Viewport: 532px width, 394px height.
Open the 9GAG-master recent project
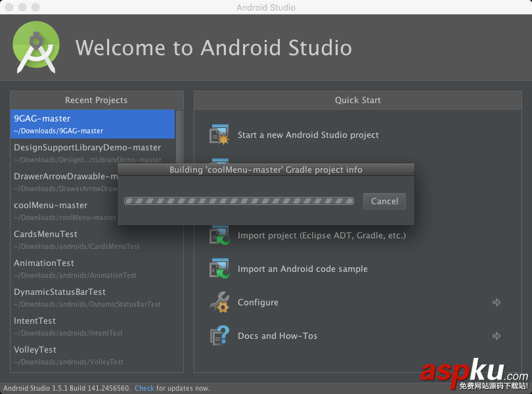pyautogui.click(x=92, y=124)
